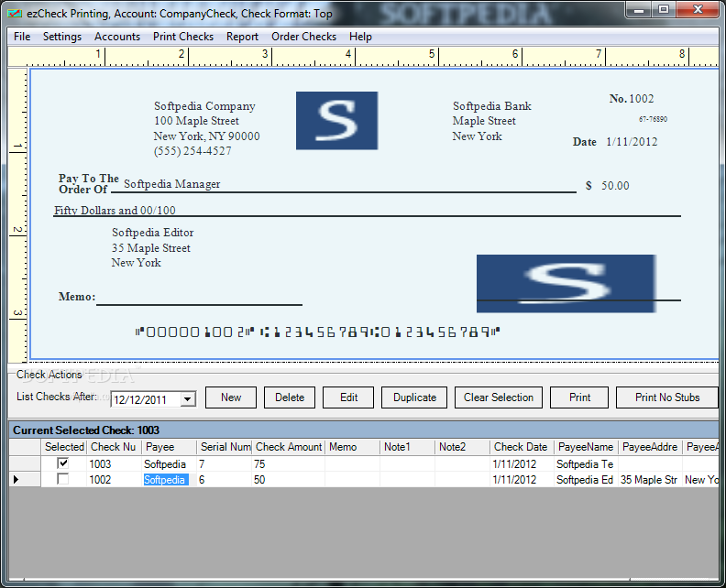726x588 pixels.
Task: Sort by the Check Date column header
Action: point(522,447)
